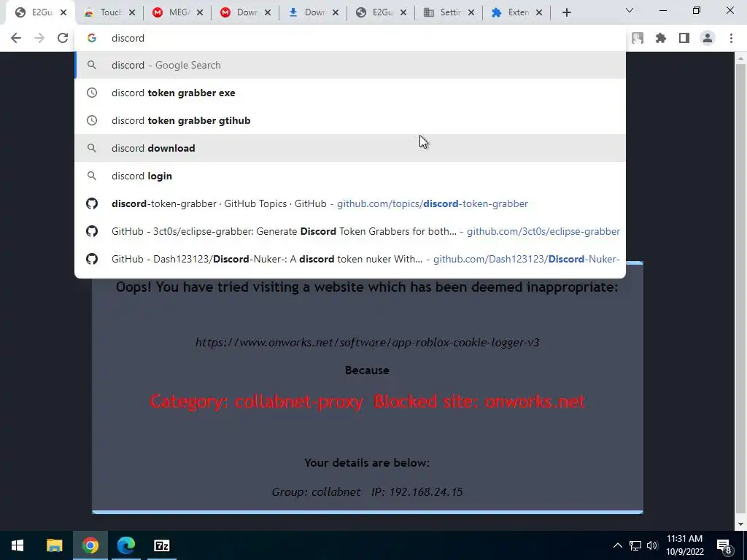Close the first E2Guardian tab

pos(63,13)
